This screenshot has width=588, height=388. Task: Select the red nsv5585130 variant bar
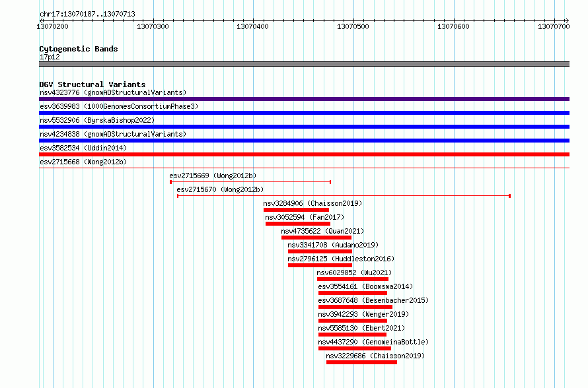tap(353, 335)
